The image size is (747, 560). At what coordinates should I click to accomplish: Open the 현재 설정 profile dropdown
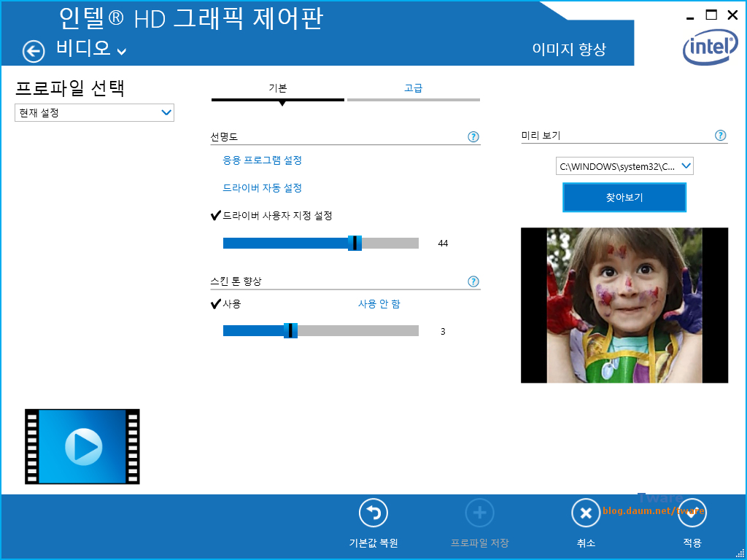[x=94, y=113]
